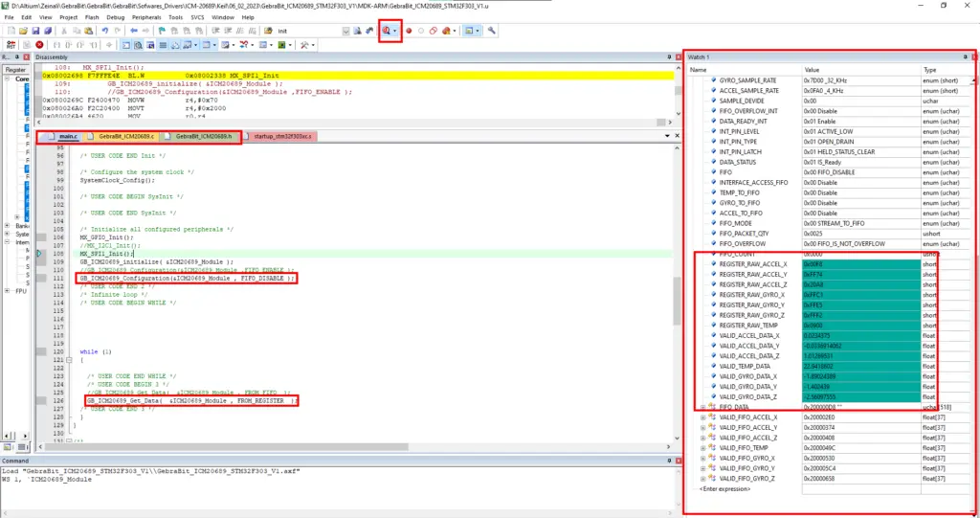Click the Kill All Breakpoints icon
This screenshot has height=518, width=980.
[x=446, y=31]
